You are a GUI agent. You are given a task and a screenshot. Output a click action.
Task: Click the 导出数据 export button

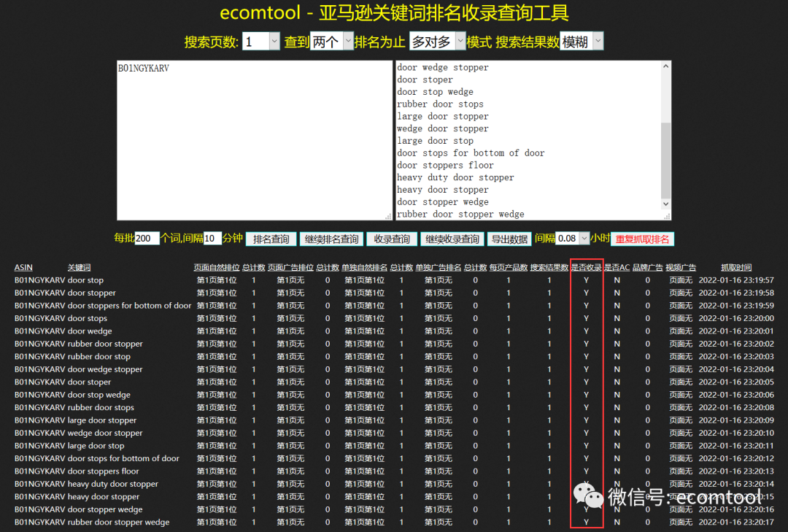click(509, 239)
